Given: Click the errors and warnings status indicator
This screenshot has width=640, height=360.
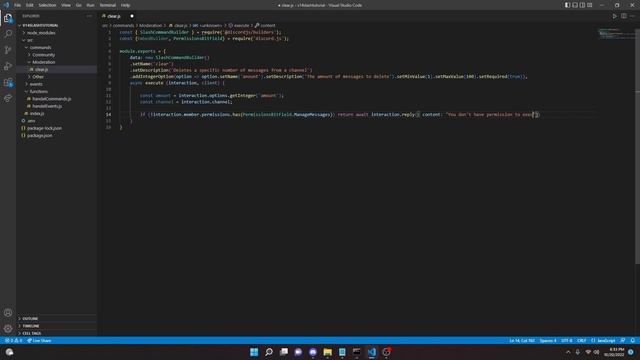Looking at the screenshot, I should tap(13, 340).
